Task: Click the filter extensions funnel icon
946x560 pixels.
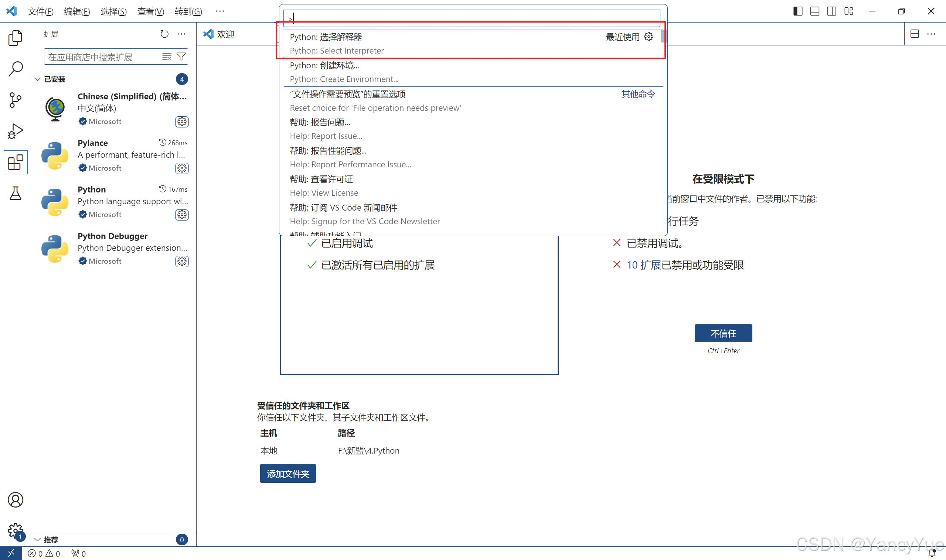Action: coord(181,57)
